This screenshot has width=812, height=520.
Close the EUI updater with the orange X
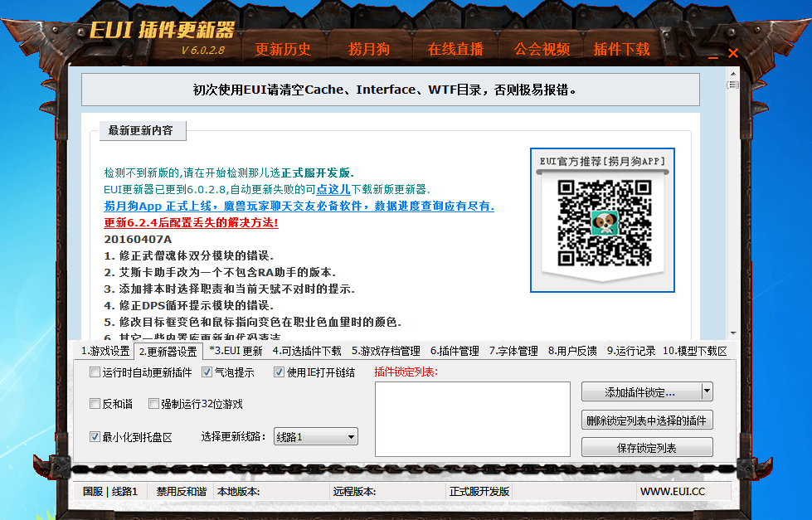point(733,53)
